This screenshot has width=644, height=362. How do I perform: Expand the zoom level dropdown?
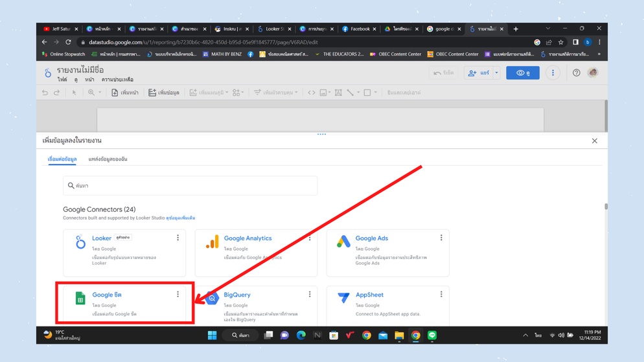100,93
